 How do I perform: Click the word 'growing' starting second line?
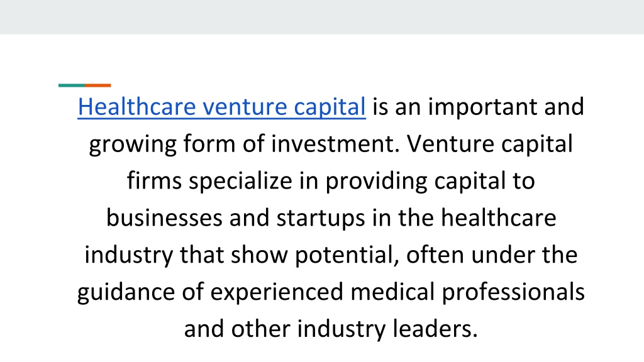tap(133, 145)
